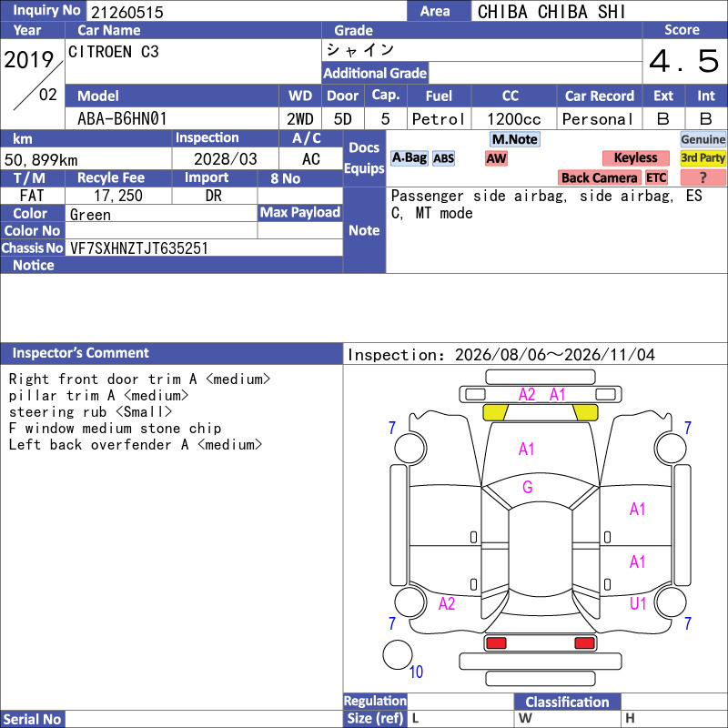Click the Regulation label
728x728 pixels.
[x=375, y=701]
